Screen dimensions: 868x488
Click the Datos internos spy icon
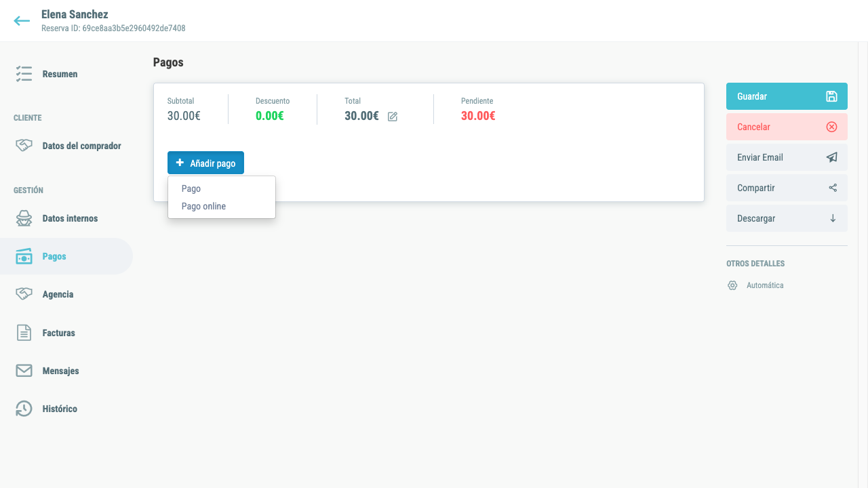click(x=24, y=218)
